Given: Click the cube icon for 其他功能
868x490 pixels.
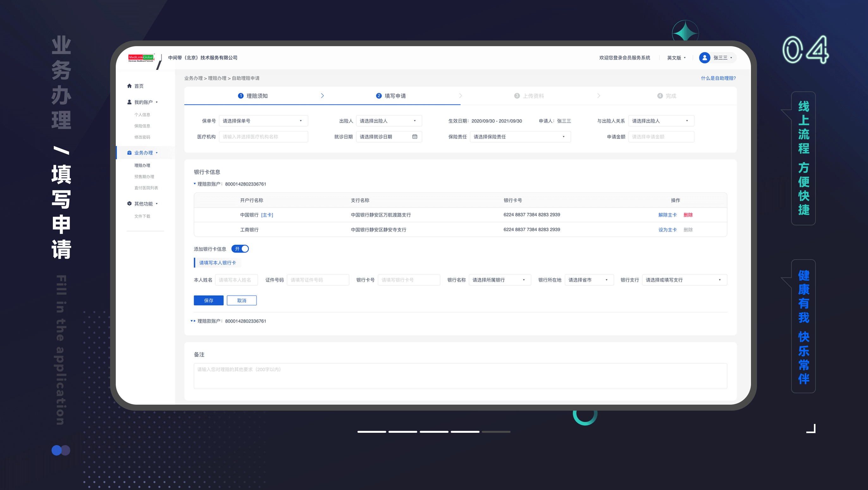Looking at the screenshot, I should click(x=129, y=203).
